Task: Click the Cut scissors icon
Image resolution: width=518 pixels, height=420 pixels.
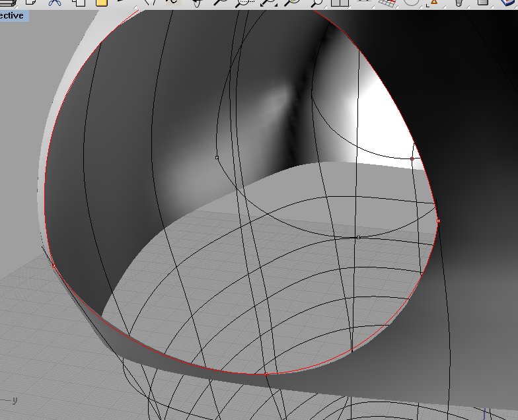Action: coord(55,3)
